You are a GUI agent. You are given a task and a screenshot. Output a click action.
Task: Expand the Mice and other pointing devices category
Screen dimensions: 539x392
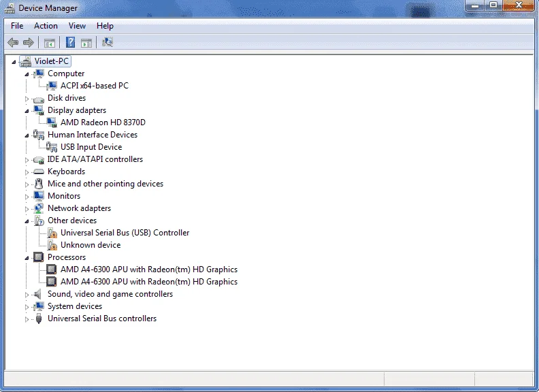[x=27, y=184]
